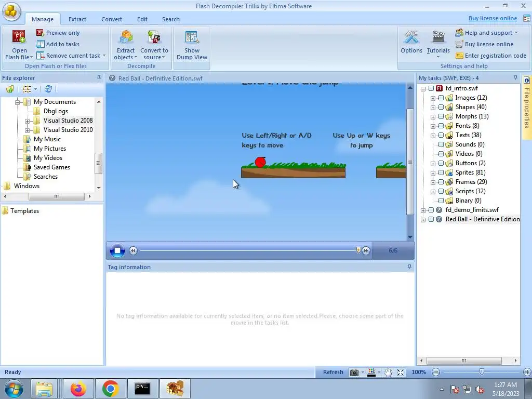Click Preview only icon
The height and width of the screenshot is (399, 532).
(40, 33)
